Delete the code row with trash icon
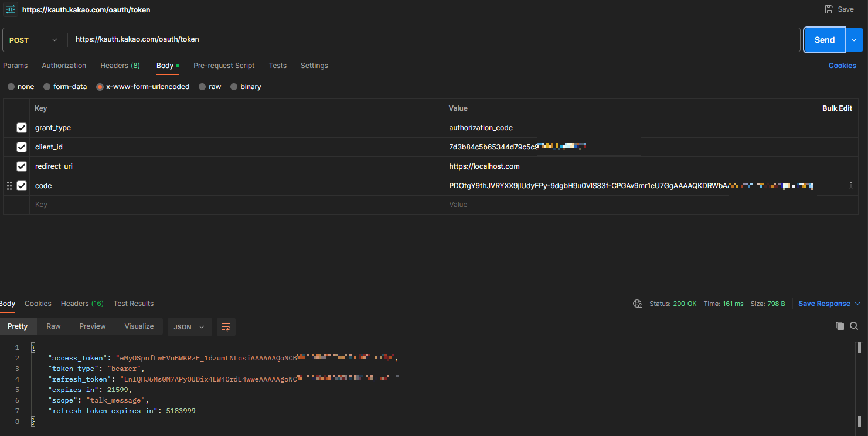The height and width of the screenshot is (436, 868). 851,186
